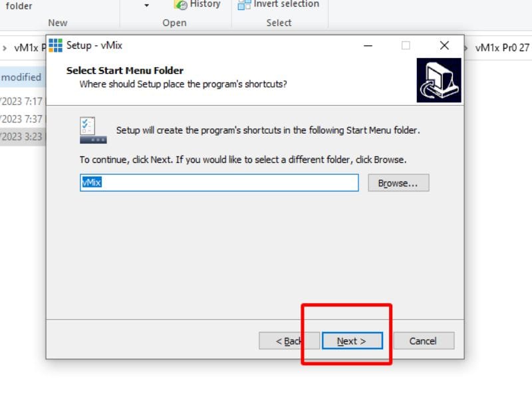The height and width of the screenshot is (399, 532).
Task: Open the vM1x Pr0 27 breadcrumb folder
Action: coord(502,48)
